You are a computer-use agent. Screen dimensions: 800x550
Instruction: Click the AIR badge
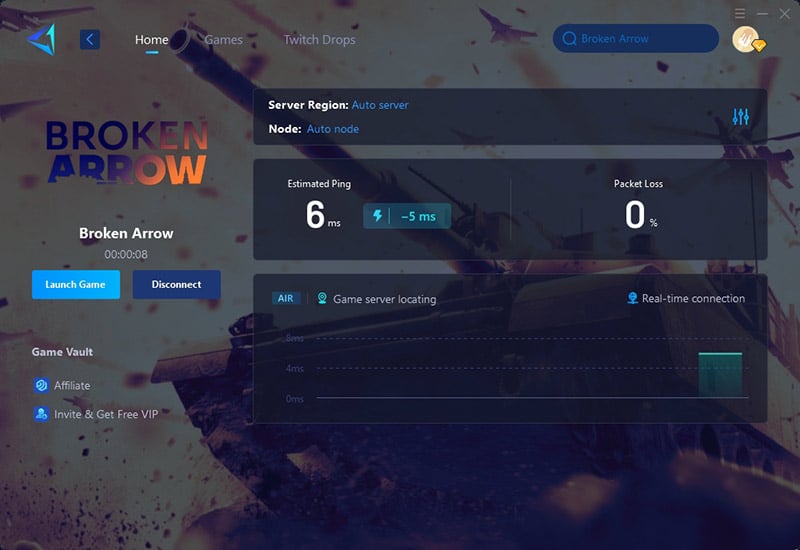286,298
